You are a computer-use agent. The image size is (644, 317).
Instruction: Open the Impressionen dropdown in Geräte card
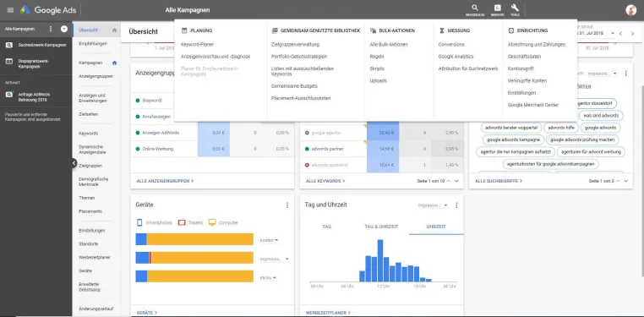(x=275, y=260)
